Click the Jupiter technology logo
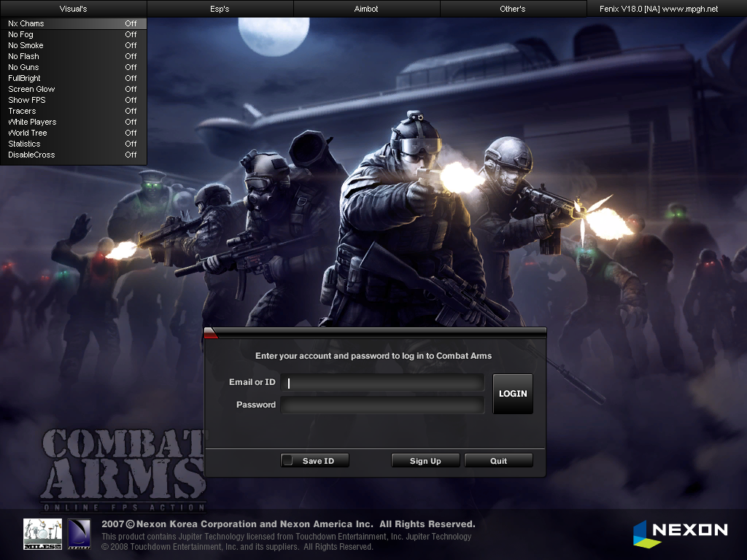Screen dimensions: 747x560 [79, 534]
